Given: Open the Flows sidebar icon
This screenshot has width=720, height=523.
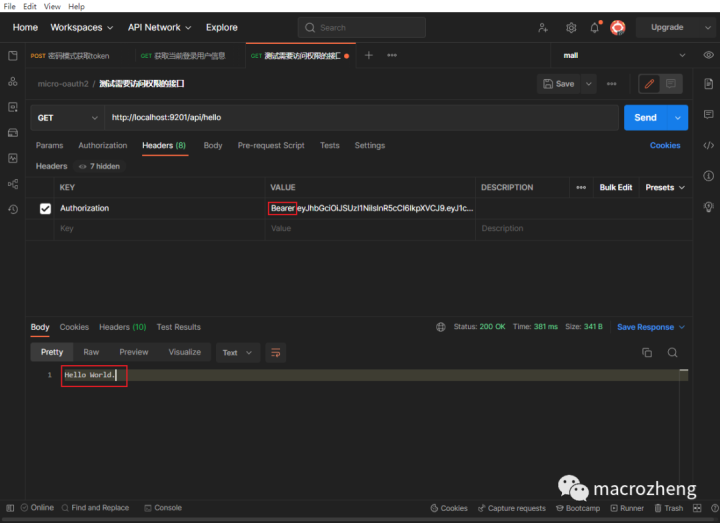Looking at the screenshot, I should pos(13,184).
